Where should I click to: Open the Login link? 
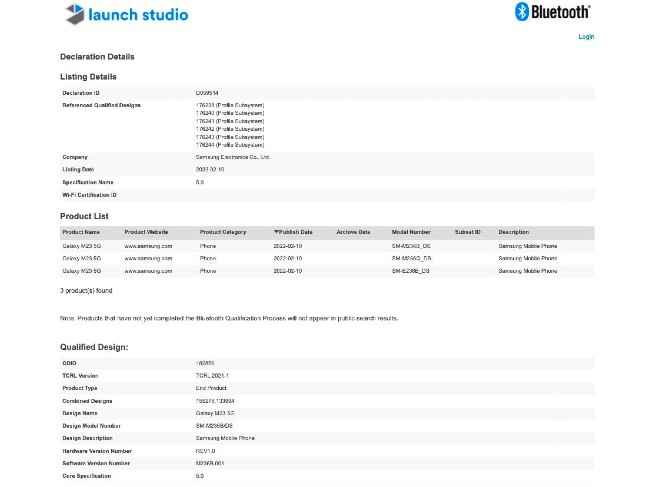(586, 37)
